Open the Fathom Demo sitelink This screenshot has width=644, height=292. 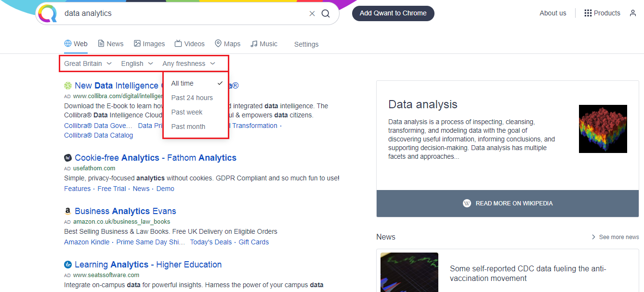pos(165,189)
